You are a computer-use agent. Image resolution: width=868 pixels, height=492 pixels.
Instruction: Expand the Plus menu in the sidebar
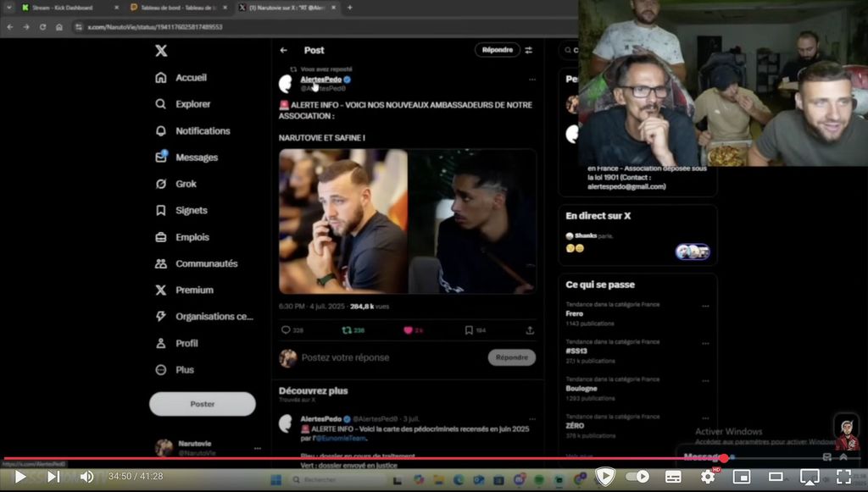click(x=175, y=369)
